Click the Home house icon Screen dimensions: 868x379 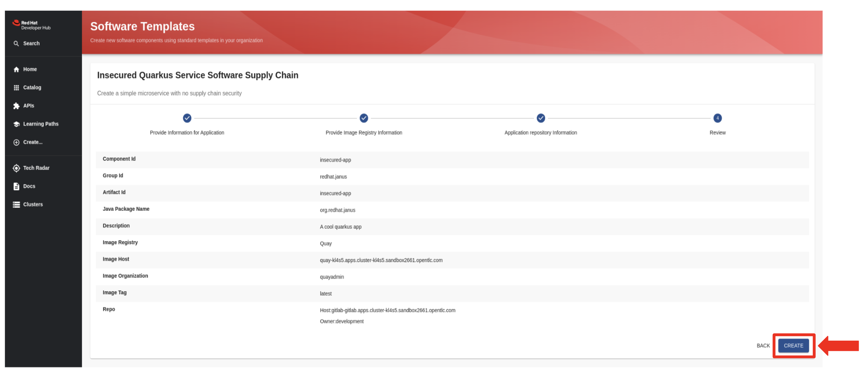[x=16, y=69]
